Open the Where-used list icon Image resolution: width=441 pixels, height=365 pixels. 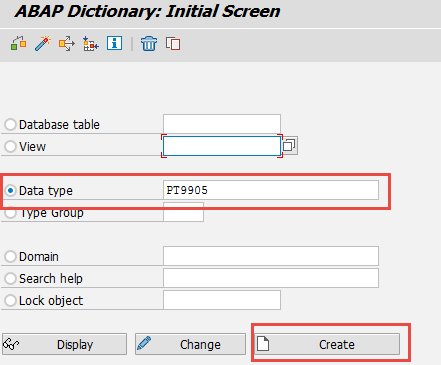(x=67, y=44)
